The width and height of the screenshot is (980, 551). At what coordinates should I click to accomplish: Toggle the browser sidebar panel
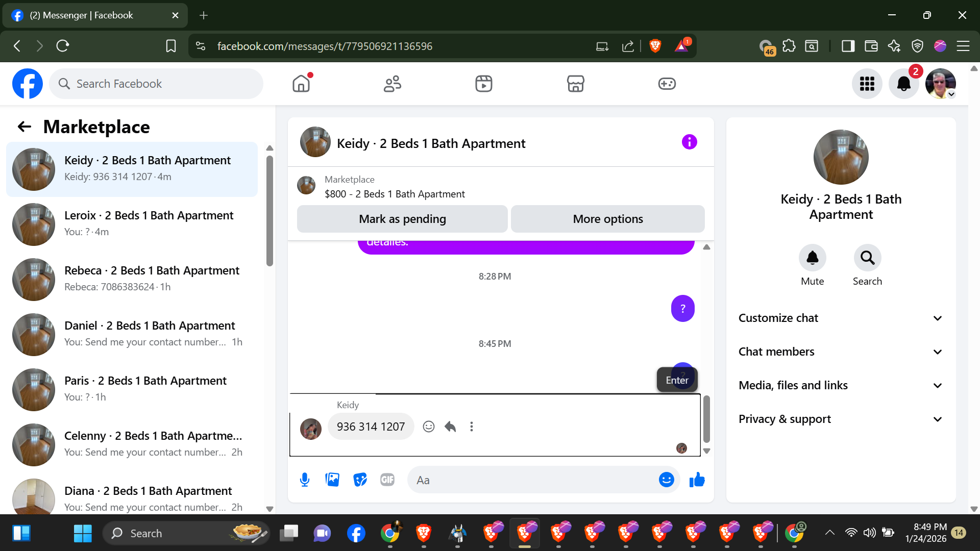(x=848, y=46)
